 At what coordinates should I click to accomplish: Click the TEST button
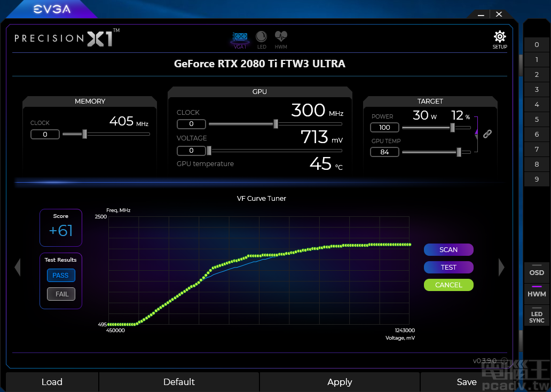point(448,267)
